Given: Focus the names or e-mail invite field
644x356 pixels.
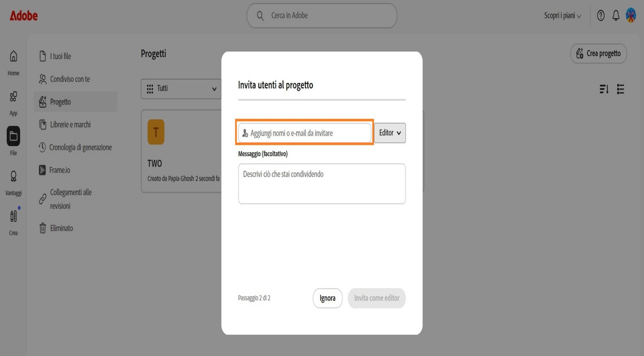Looking at the screenshot, I should tap(305, 133).
